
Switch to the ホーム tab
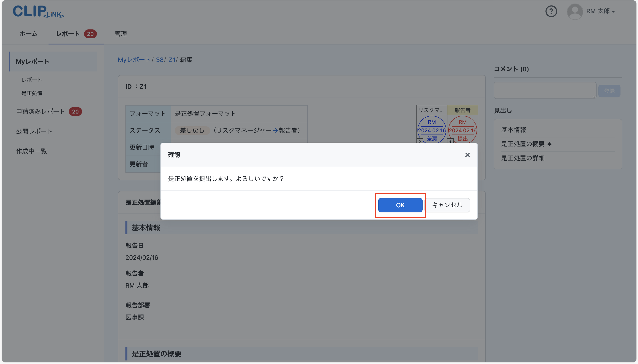coord(28,34)
